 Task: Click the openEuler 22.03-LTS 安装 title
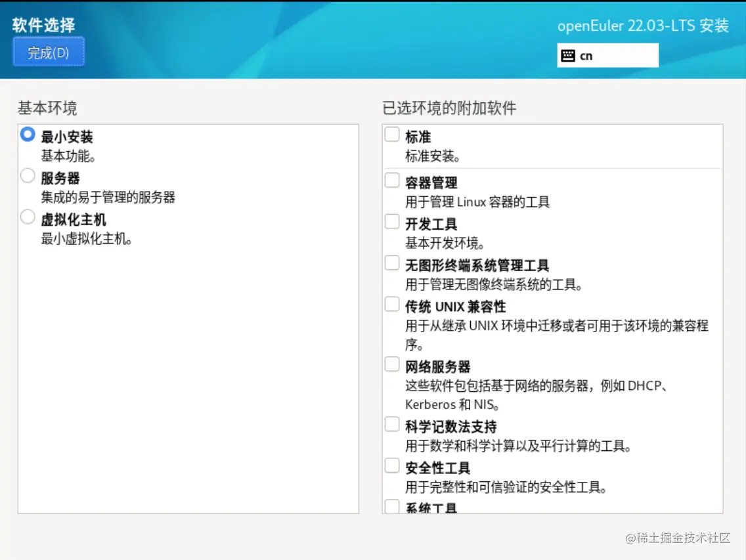pyautogui.click(x=644, y=25)
